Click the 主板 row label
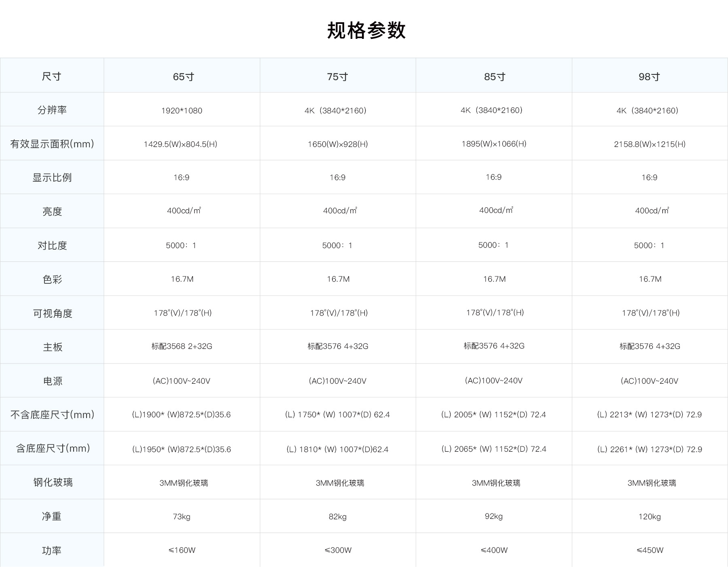Viewport: 728px width, 567px height. 53,347
